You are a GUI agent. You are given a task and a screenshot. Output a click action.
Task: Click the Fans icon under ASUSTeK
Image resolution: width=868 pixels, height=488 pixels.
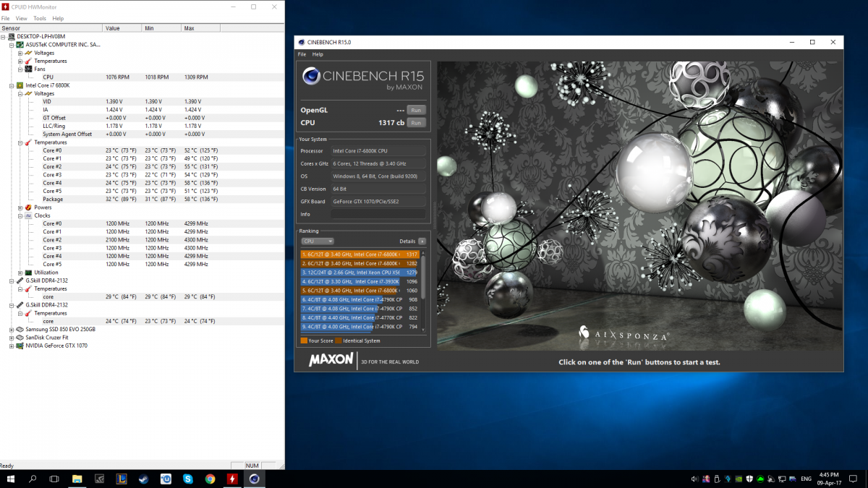pyautogui.click(x=28, y=69)
